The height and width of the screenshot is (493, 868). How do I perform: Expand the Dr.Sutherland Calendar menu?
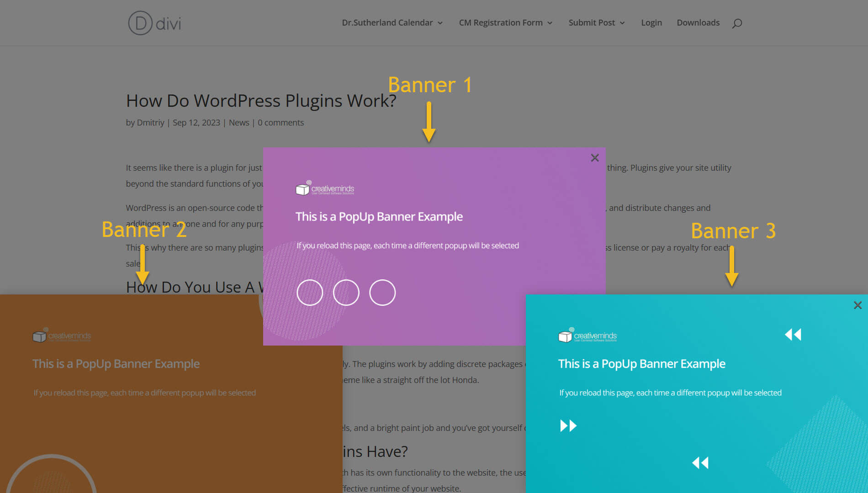point(392,23)
